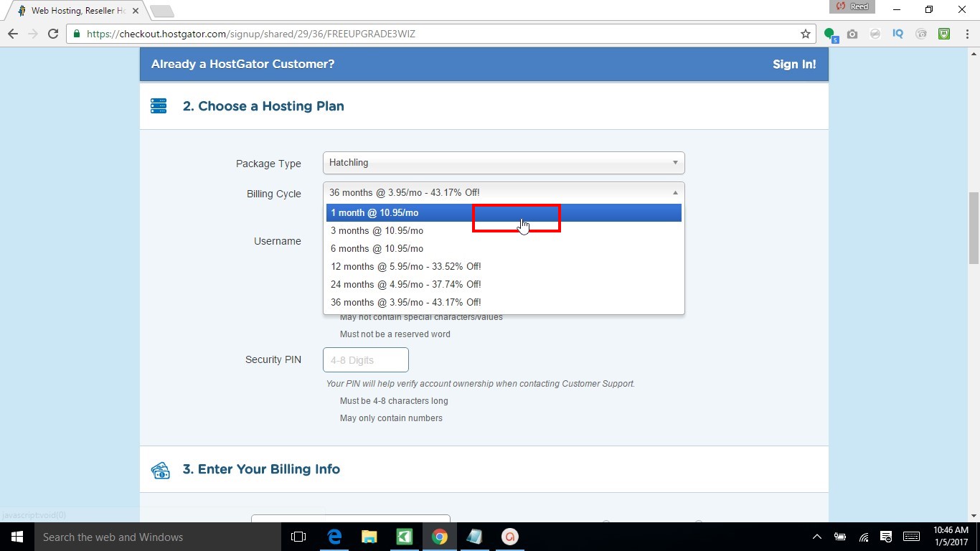The height and width of the screenshot is (551, 980).
Task: Click 'May only contain numbers' hint
Action: click(391, 418)
